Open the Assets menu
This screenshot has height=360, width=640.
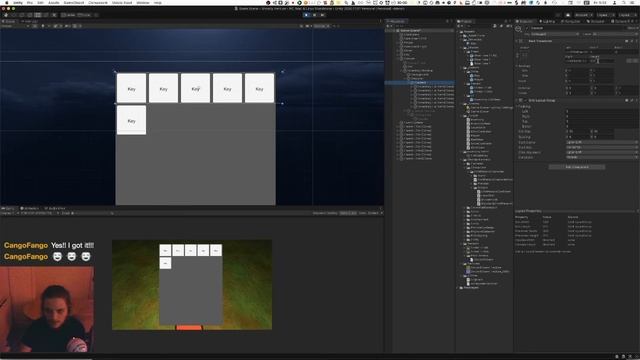(x=54, y=2)
